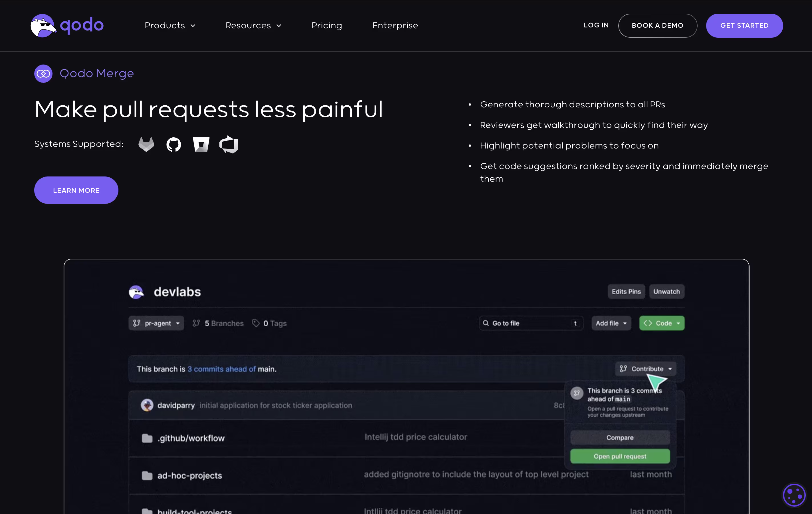
Task: Click the Learn More button
Action: (x=76, y=190)
